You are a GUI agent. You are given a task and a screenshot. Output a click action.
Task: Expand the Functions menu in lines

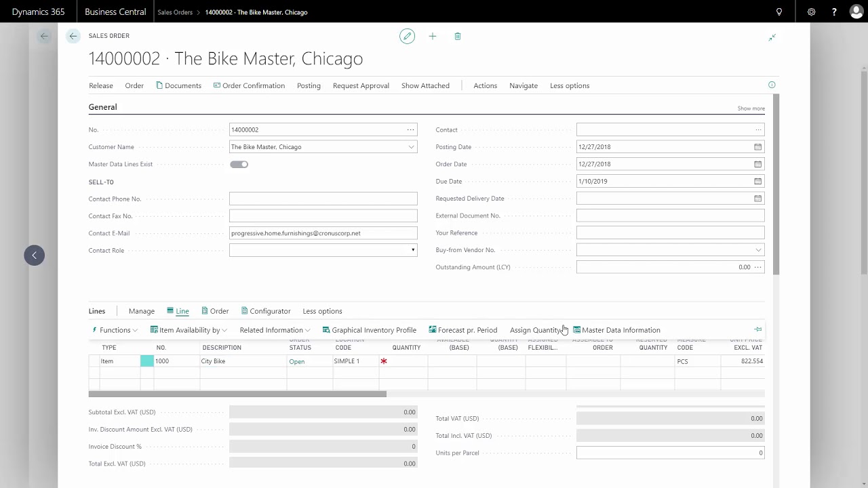pyautogui.click(x=115, y=330)
